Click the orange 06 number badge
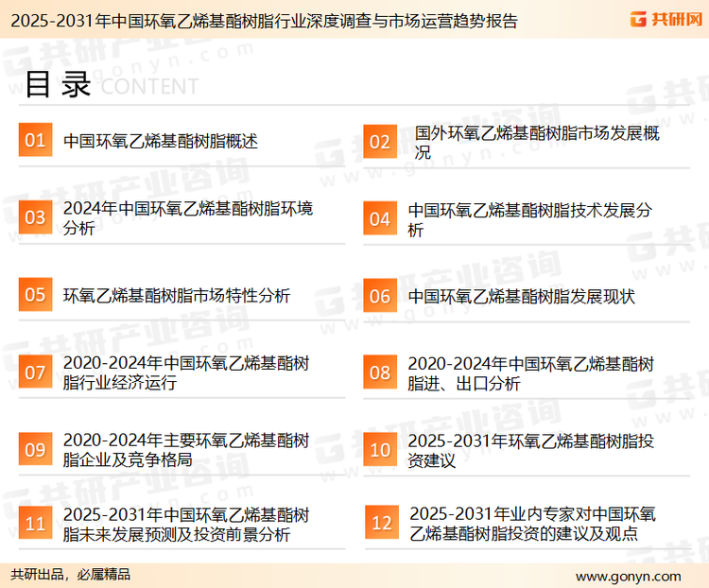 pos(380,296)
